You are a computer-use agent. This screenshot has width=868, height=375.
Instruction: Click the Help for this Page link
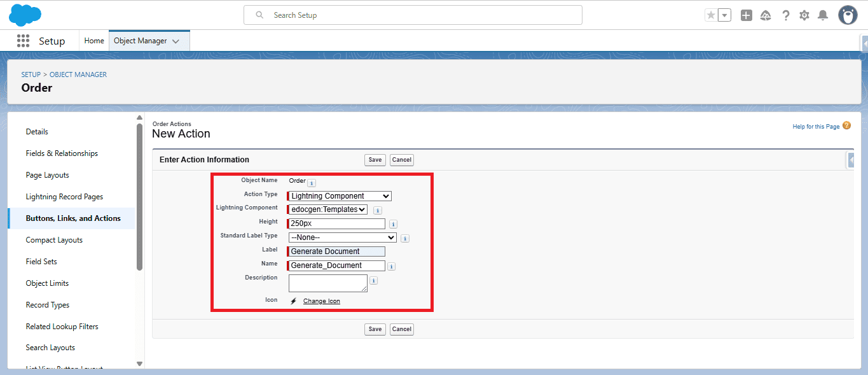[816, 127]
